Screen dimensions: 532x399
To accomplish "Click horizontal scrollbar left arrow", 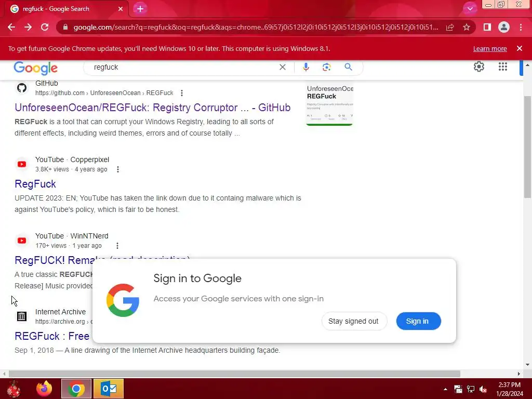I will (4, 374).
